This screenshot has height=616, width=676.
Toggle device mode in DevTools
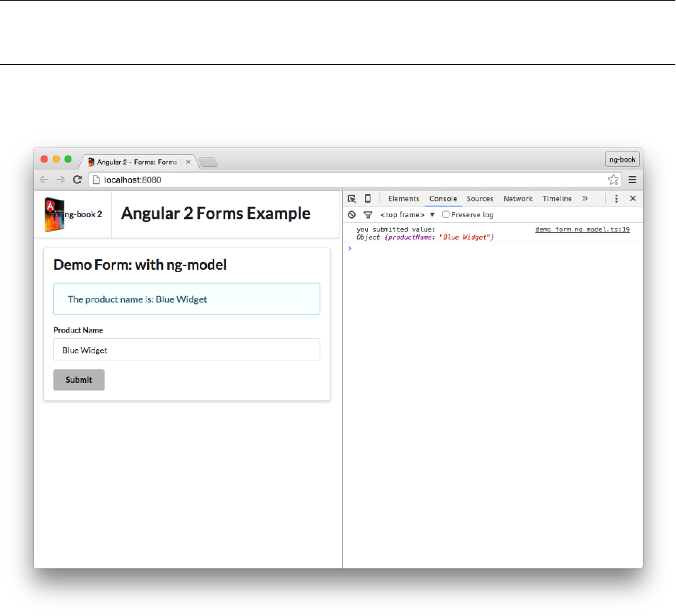click(x=368, y=198)
